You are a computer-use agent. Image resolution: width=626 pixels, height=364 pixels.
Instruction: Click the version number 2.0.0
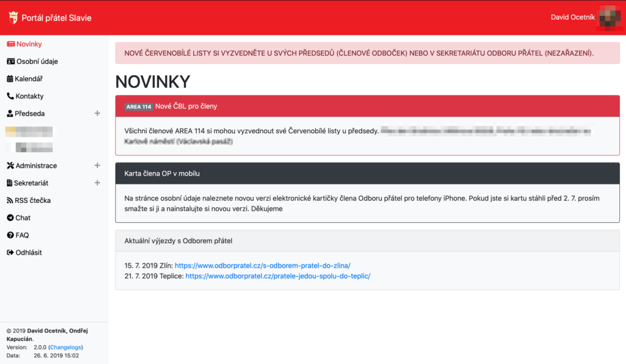click(40, 348)
